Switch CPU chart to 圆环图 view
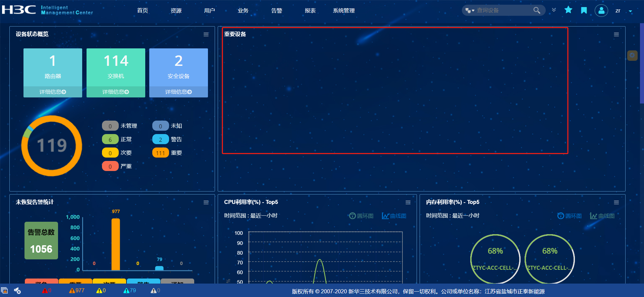 tap(361, 216)
